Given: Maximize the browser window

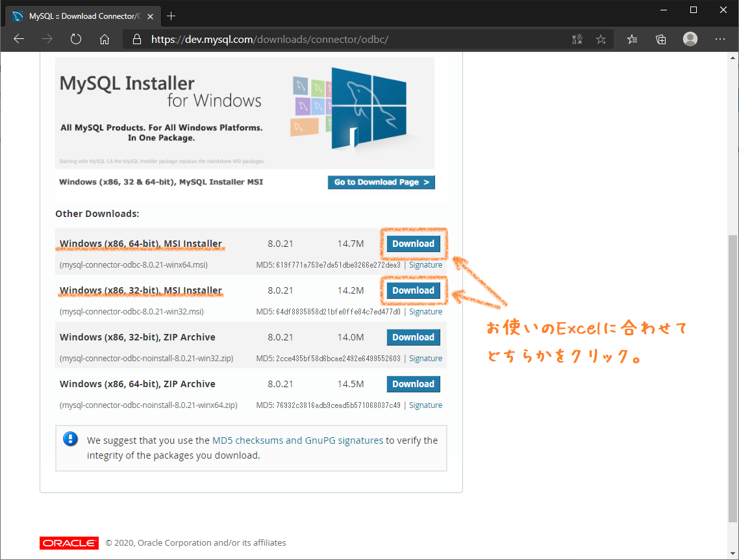Looking at the screenshot, I should (x=694, y=10).
